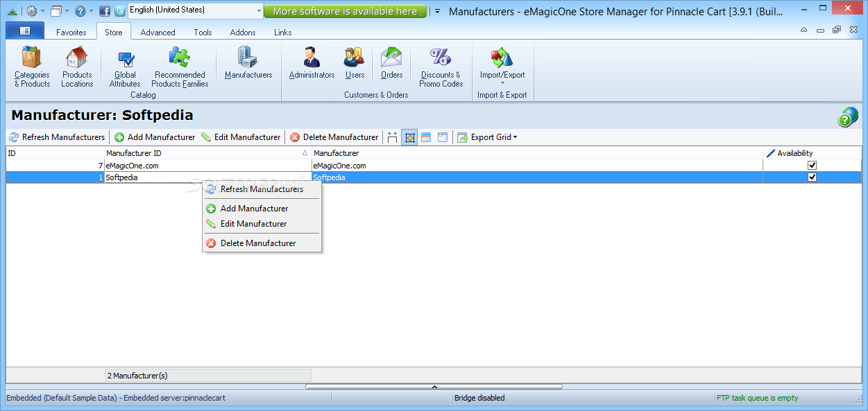Click Refresh Manufacturers toolbar button
Image resolution: width=868 pixels, height=411 pixels.
point(57,137)
